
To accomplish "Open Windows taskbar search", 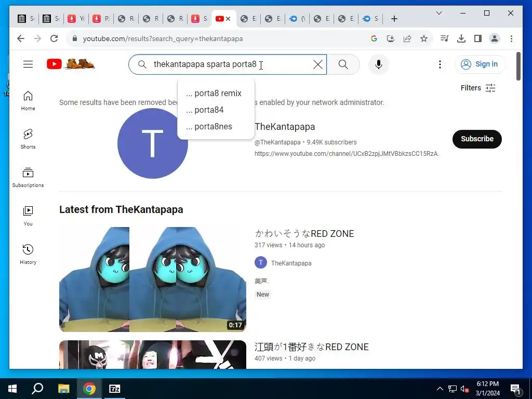I will coord(37,389).
